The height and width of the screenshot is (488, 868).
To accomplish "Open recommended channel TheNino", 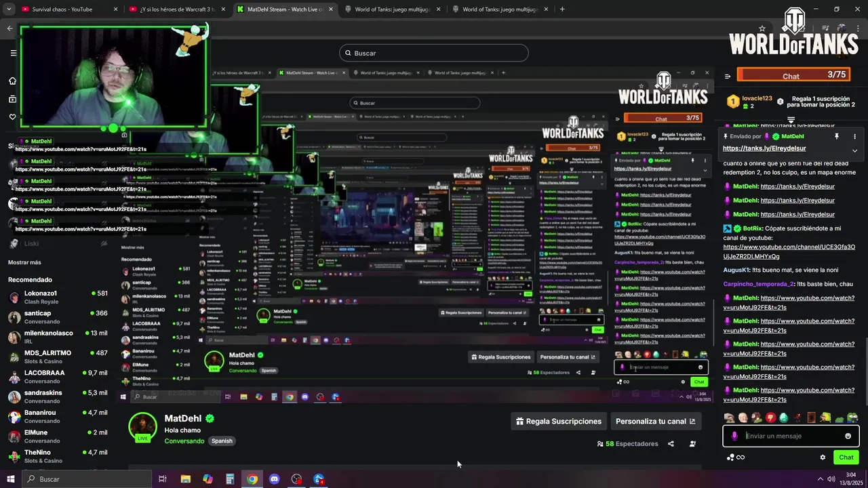I will [58, 456].
